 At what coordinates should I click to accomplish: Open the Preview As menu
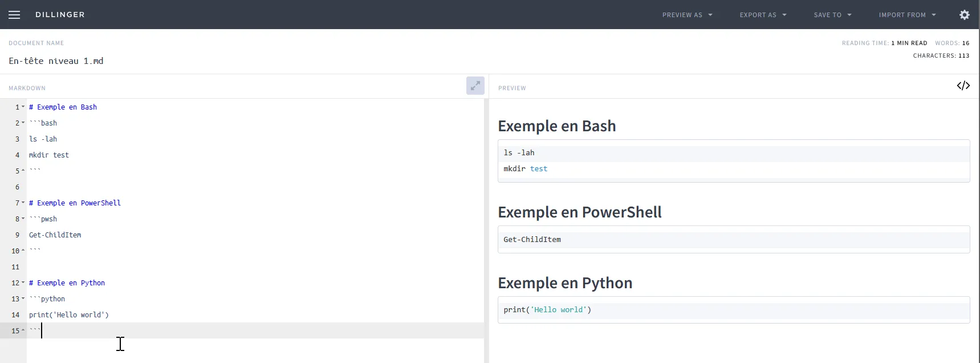687,15
